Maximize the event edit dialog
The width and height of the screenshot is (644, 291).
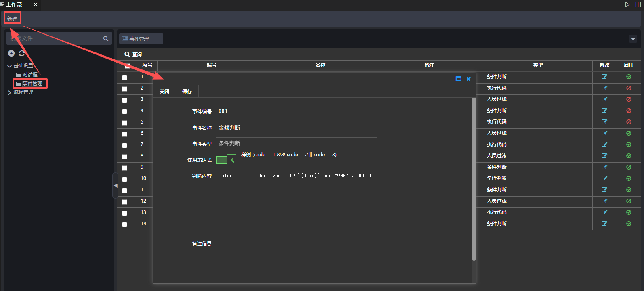[459, 79]
